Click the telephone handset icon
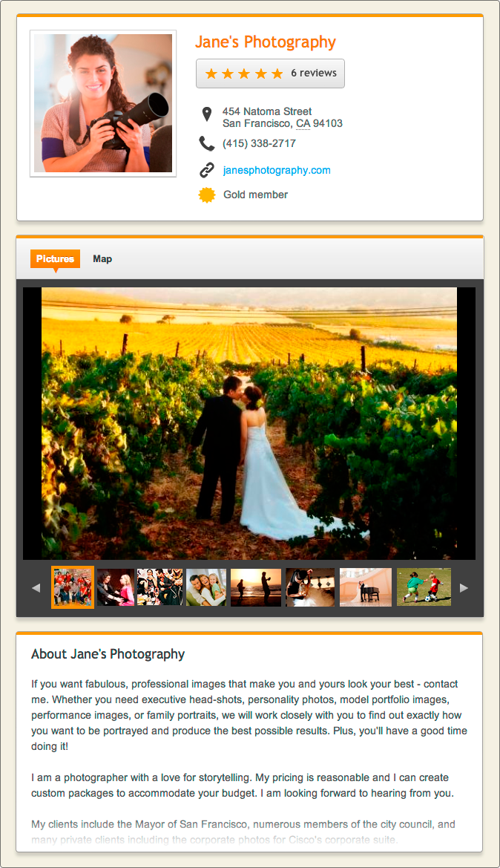The width and height of the screenshot is (500, 868). click(x=207, y=143)
